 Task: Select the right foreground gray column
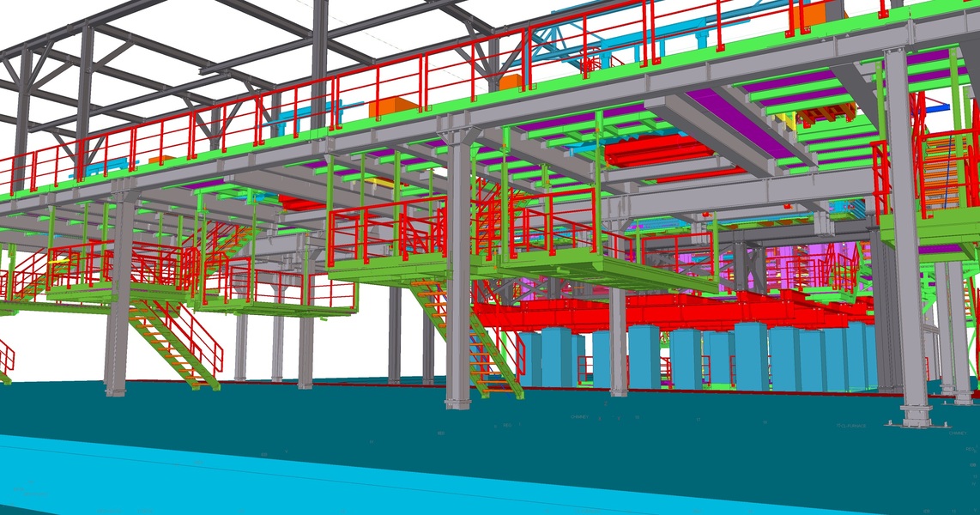[907, 257]
